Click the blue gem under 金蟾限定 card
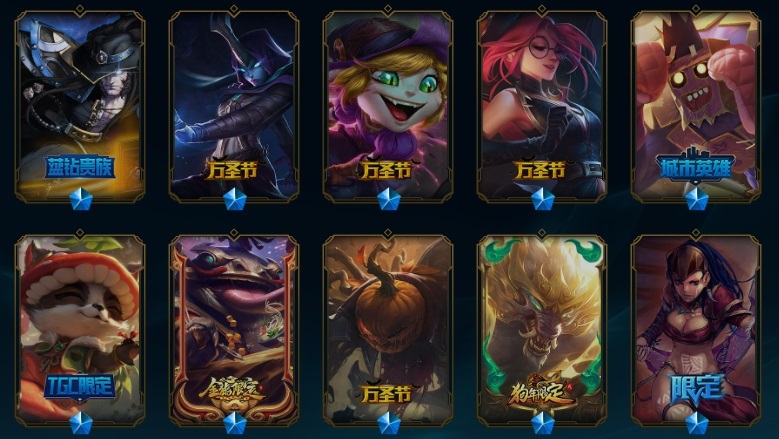This screenshot has width=779, height=439. point(234,423)
